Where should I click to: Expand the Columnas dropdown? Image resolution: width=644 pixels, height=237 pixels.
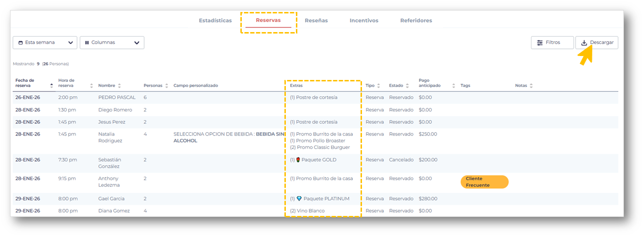coord(112,43)
